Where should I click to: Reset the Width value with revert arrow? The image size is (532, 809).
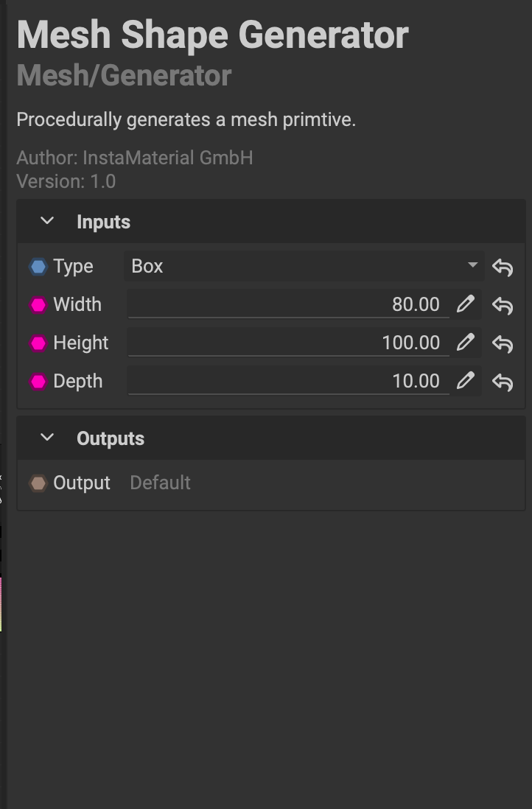coord(503,305)
